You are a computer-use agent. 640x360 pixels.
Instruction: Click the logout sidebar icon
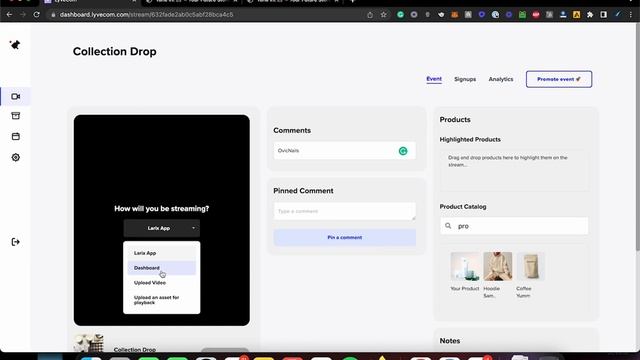tap(16, 242)
